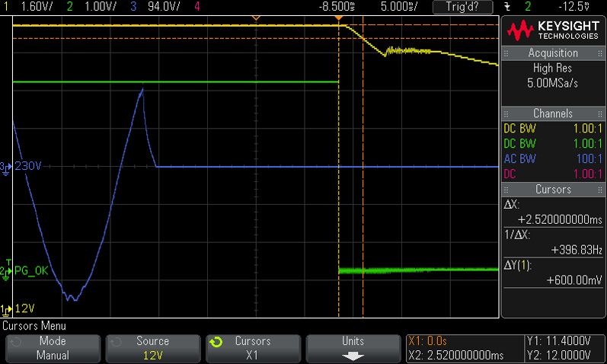Choose the Cursors X1 softkey

(253, 348)
